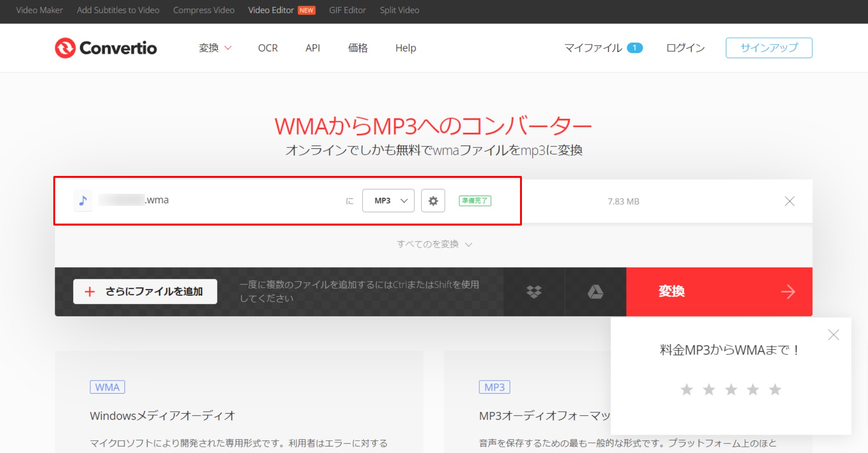The width and height of the screenshot is (868, 453).
Task: Open the MP3 output format dropdown
Action: coord(388,201)
